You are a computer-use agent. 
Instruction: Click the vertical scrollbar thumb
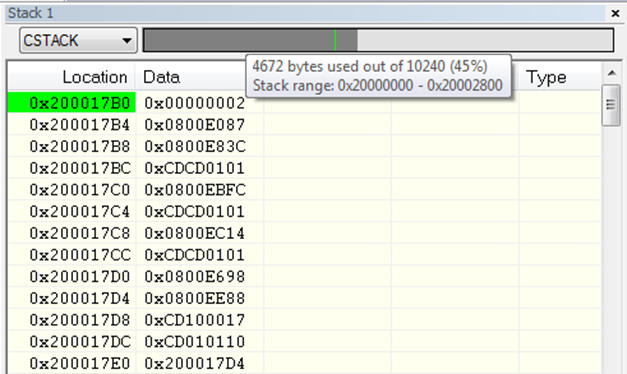611,105
